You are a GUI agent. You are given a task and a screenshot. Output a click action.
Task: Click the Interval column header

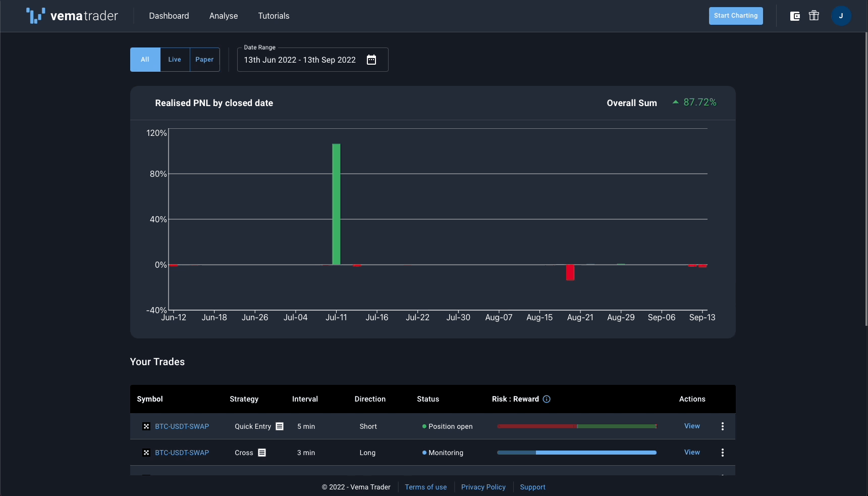tap(305, 399)
